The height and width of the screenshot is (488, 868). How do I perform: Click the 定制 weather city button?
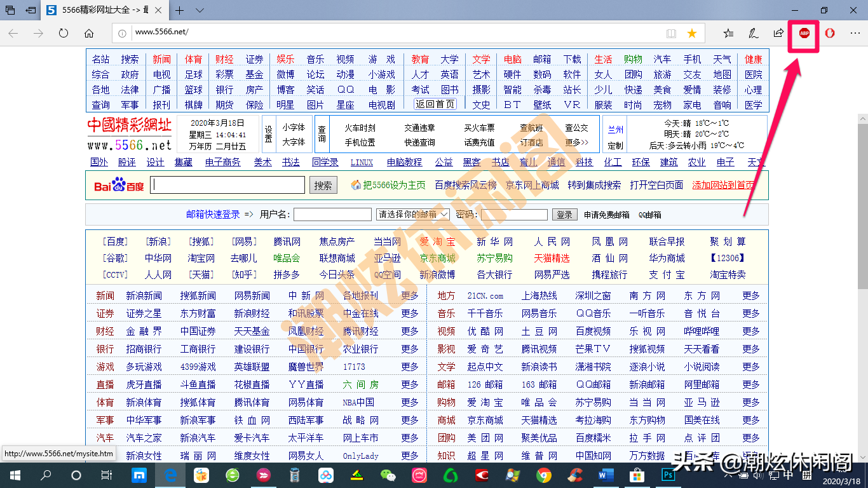click(x=615, y=146)
